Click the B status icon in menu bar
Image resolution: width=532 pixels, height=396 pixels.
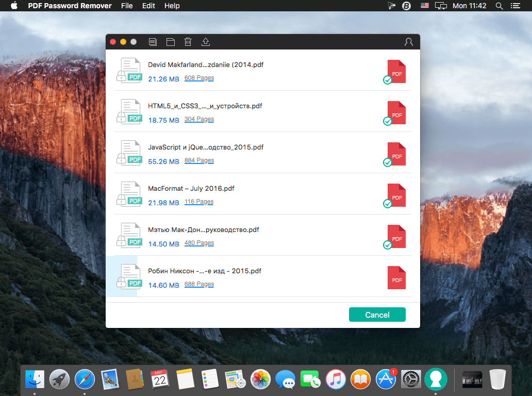coord(406,6)
